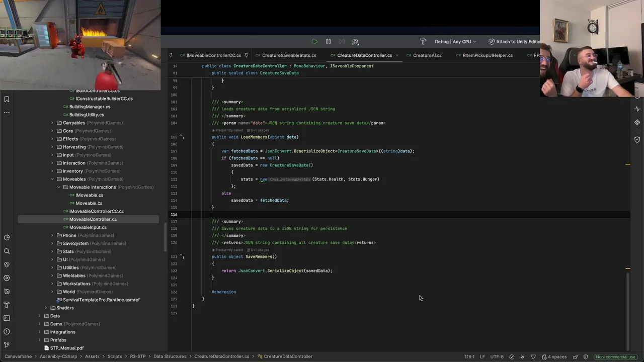The height and width of the screenshot is (362, 644).
Task: Click the gutter icon beside LoadMembers method
Action: pos(182,137)
